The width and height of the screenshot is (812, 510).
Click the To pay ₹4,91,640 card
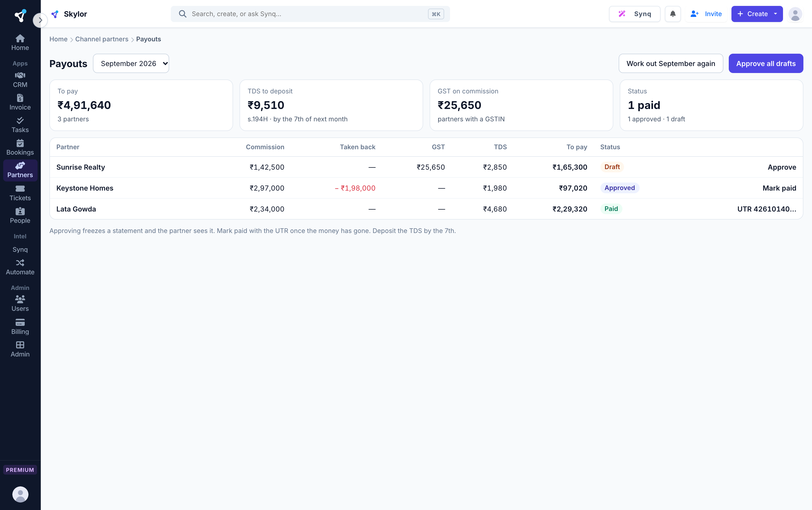[x=141, y=105]
